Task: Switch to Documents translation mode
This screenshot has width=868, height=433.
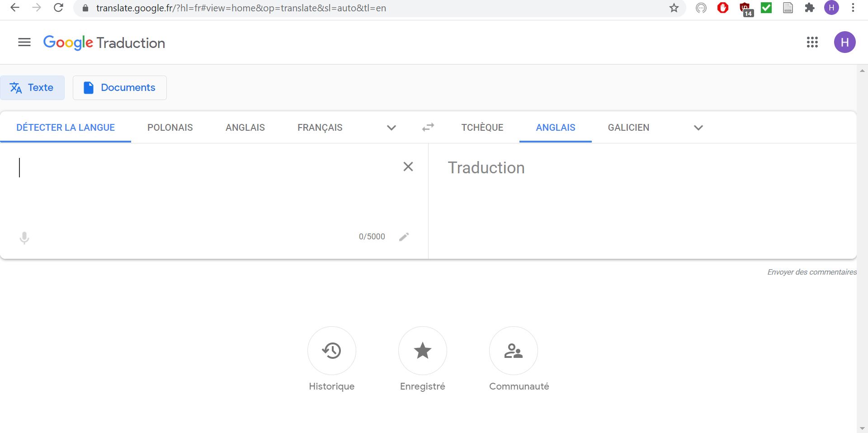Action: coord(120,88)
